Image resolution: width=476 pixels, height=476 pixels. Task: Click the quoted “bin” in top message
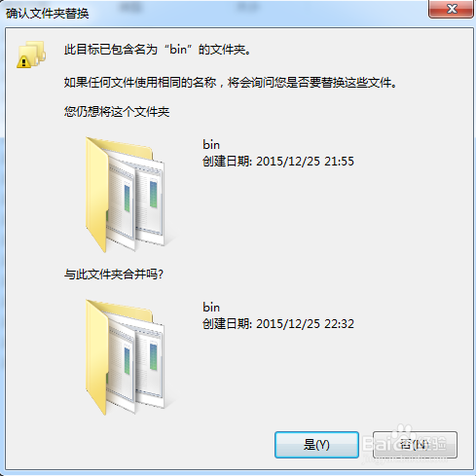coord(178,50)
